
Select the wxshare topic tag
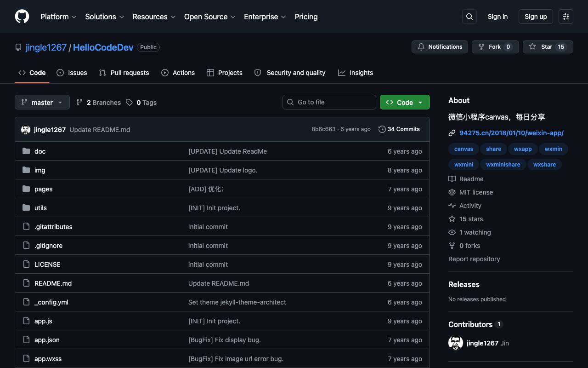(x=544, y=165)
